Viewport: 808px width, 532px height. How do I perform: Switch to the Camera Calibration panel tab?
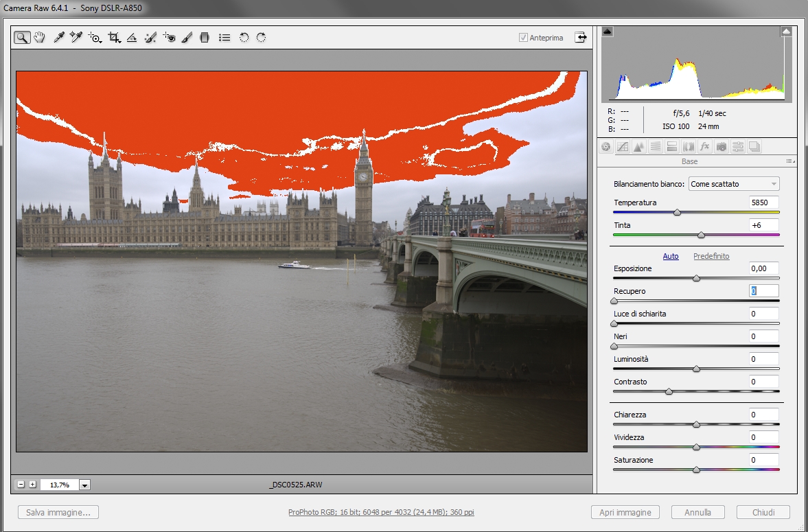coord(722,147)
